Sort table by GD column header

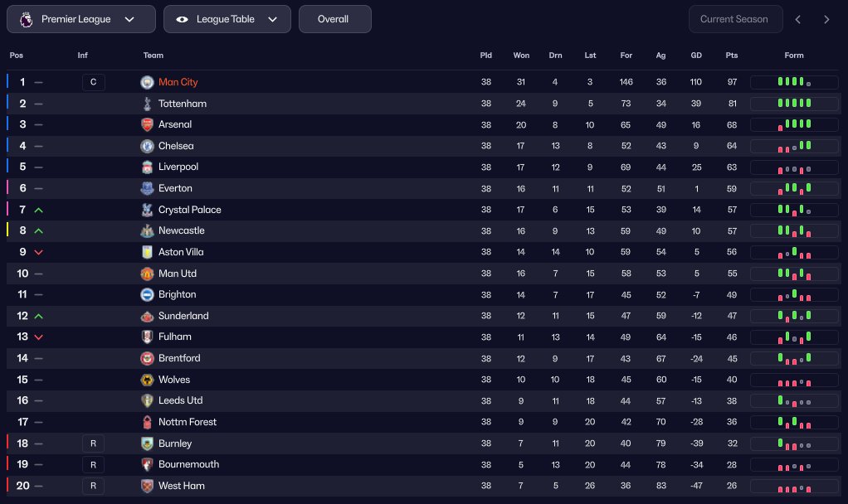click(696, 56)
